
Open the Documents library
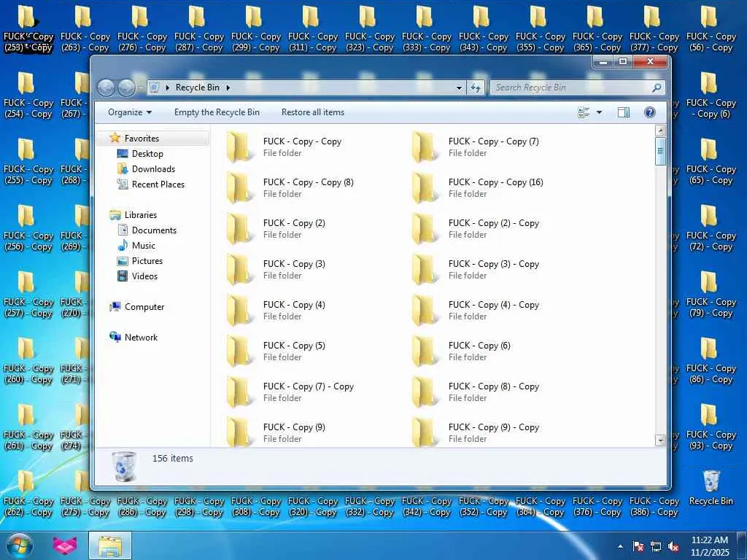[154, 230]
